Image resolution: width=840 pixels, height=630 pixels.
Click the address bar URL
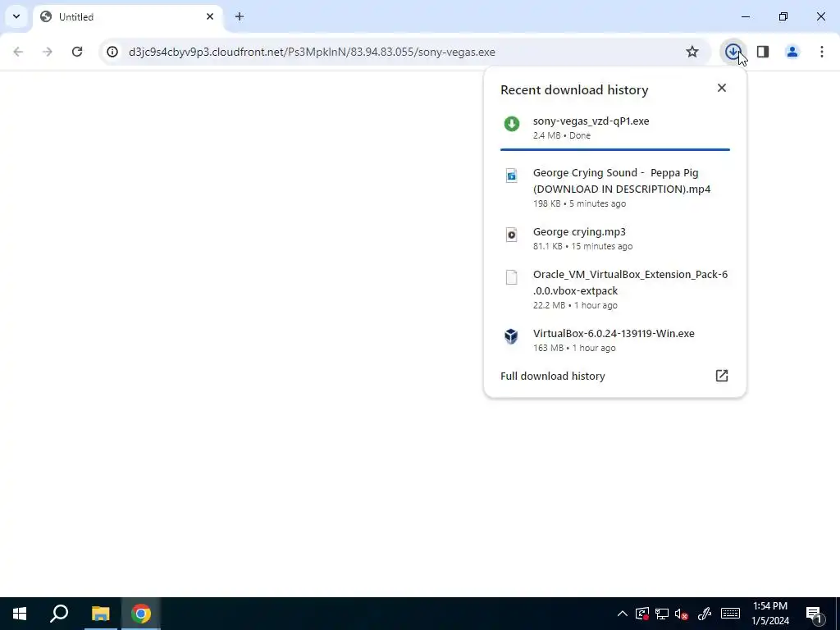(x=312, y=52)
